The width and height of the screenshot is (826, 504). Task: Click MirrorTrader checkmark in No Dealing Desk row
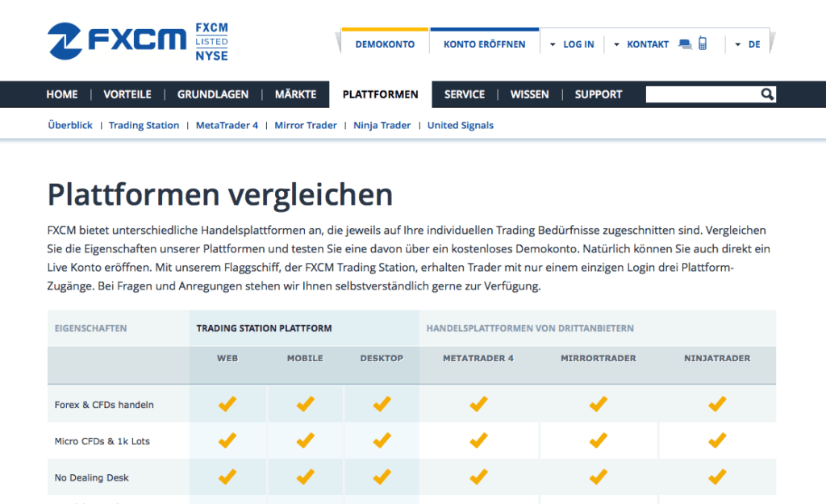[599, 477]
